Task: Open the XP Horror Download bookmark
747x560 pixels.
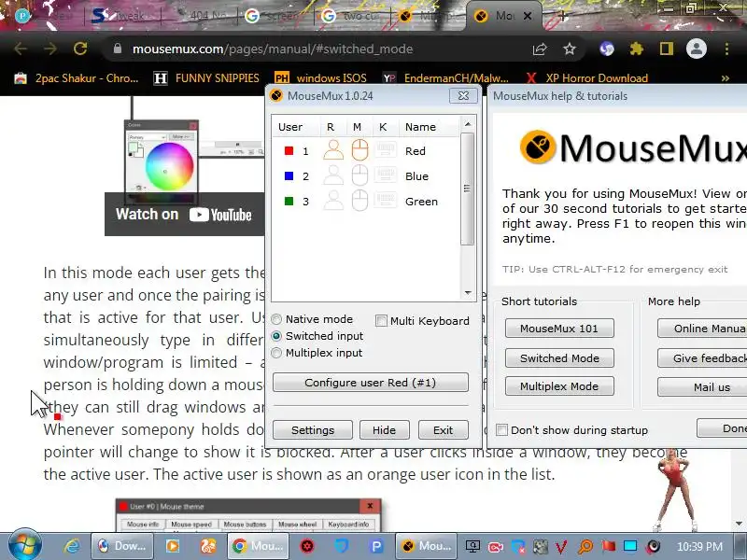Action: tap(587, 78)
